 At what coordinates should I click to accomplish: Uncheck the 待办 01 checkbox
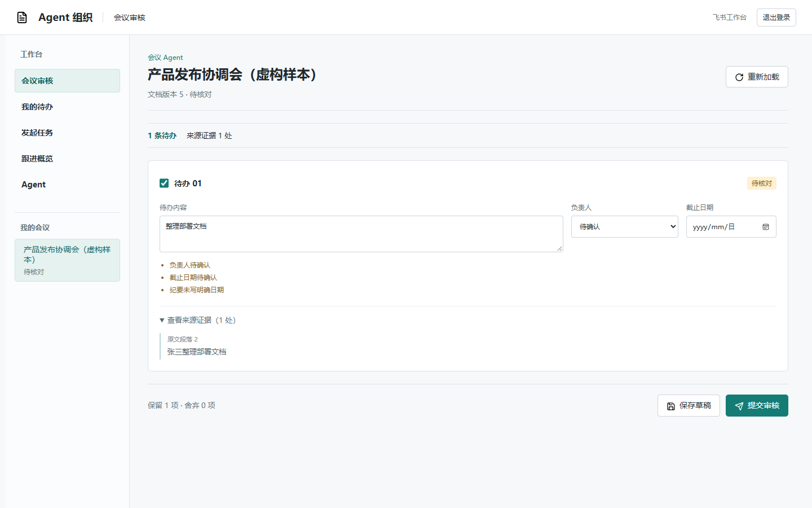click(164, 183)
